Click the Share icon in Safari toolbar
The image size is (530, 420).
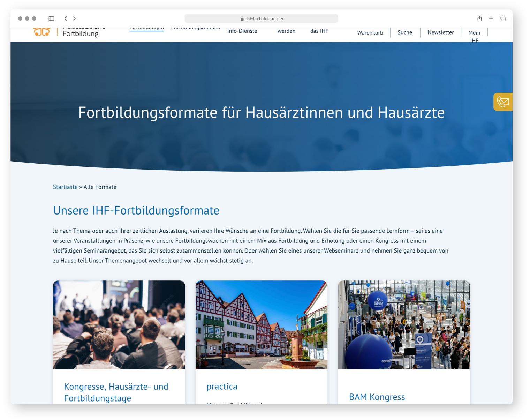pos(479,18)
